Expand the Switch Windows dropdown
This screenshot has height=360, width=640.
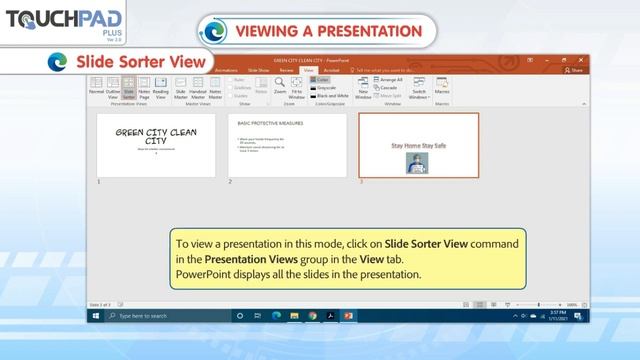click(x=419, y=87)
